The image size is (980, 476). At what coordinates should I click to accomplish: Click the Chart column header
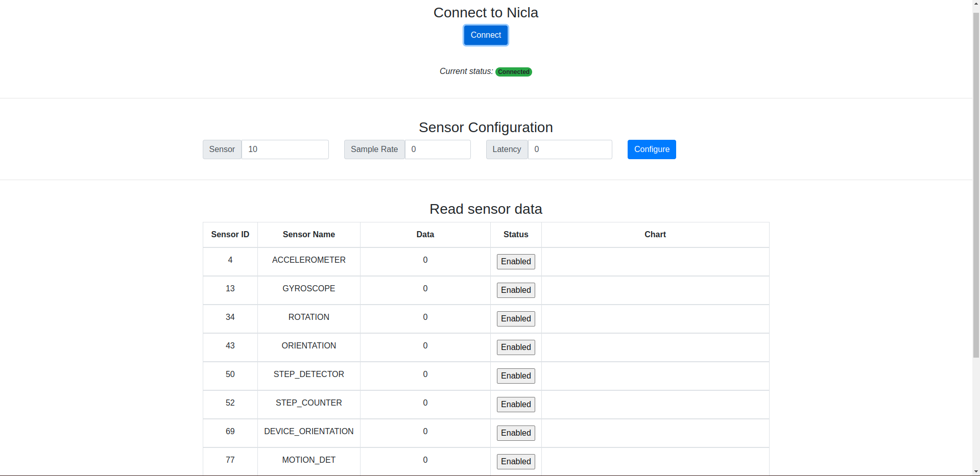click(655, 235)
